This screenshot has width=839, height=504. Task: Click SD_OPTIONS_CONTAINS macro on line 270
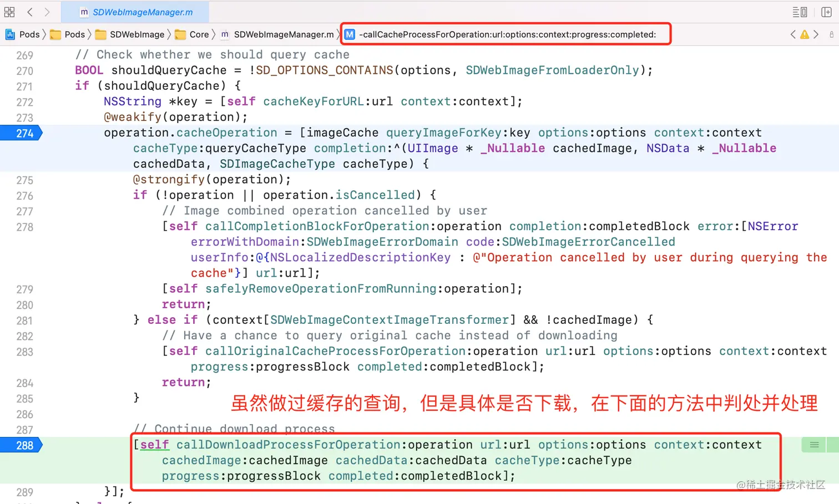pos(325,70)
